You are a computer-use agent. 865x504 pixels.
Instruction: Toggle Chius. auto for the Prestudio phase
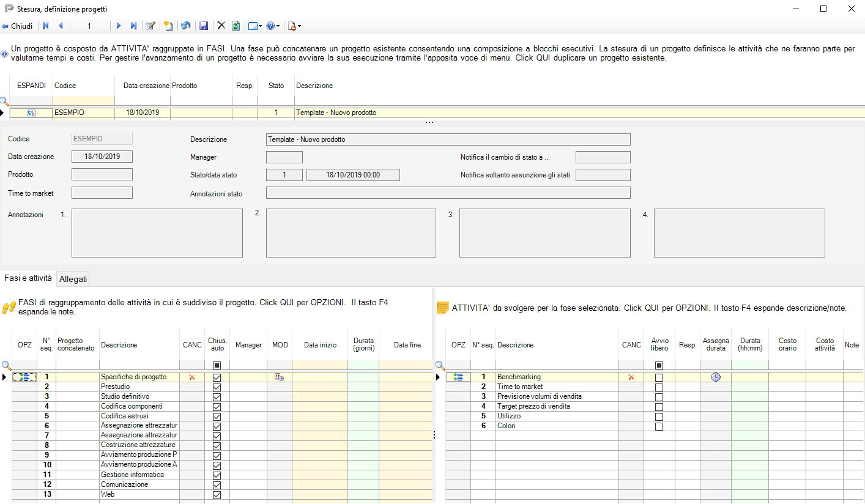tap(217, 387)
